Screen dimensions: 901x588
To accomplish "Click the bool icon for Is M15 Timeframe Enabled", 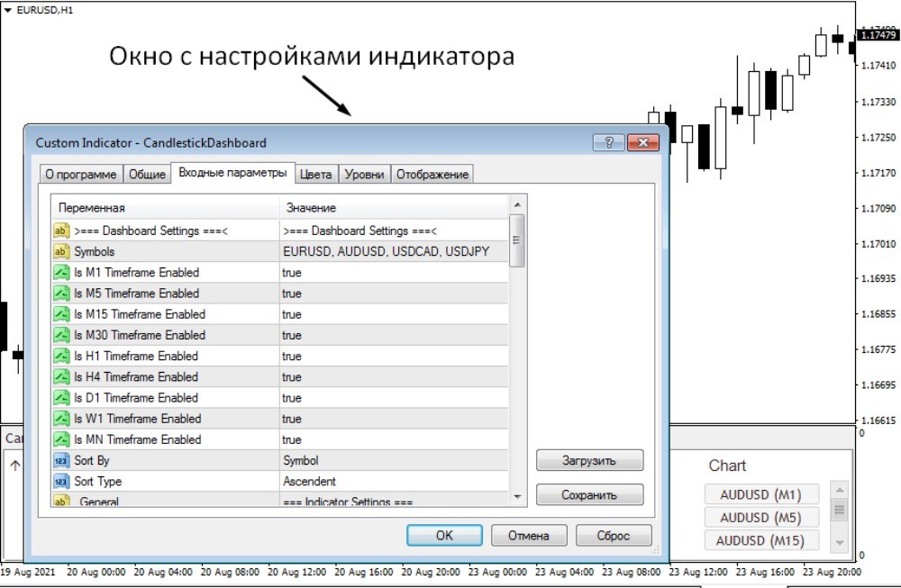I will tap(61, 314).
